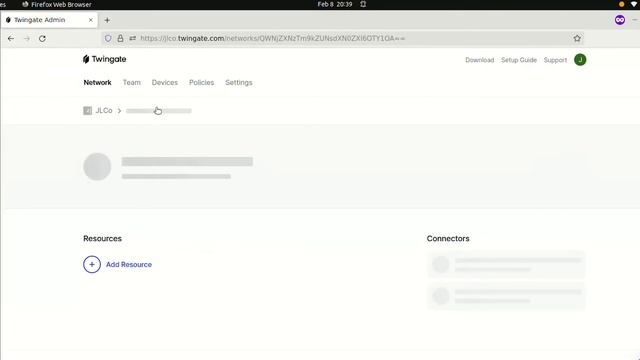Open the Settings tab
The width and height of the screenshot is (640, 360).
coord(239,82)
